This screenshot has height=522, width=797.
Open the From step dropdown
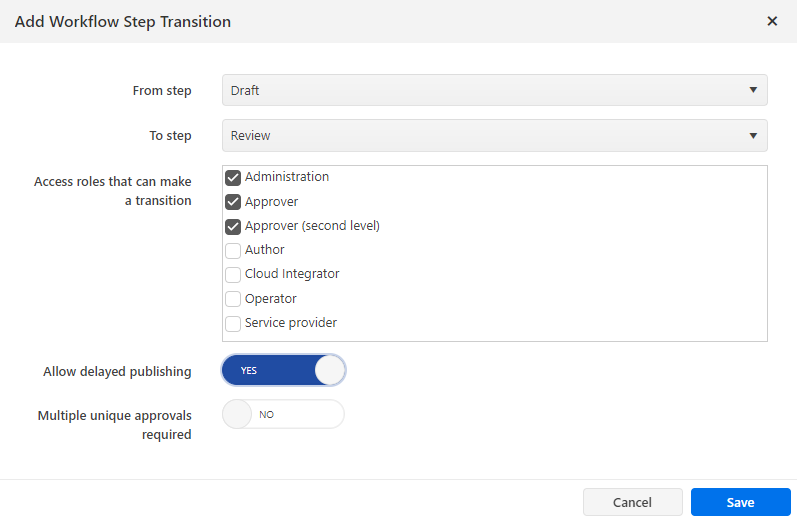click(x=494, y=90)
